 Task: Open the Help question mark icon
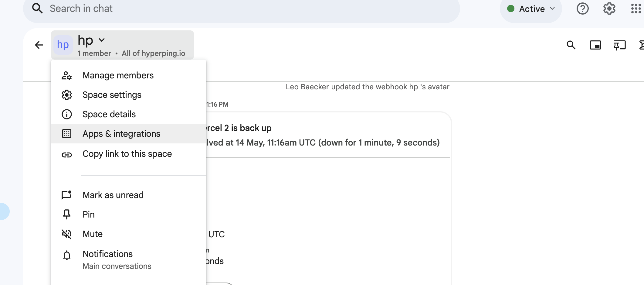pyautogui.click(x=582, y=9)
